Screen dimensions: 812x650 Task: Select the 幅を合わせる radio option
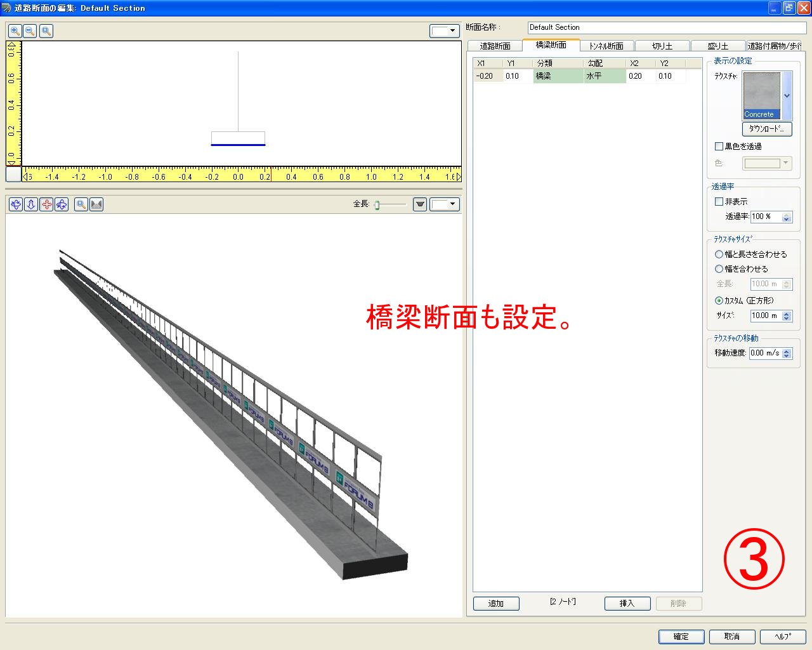[719, 269]
